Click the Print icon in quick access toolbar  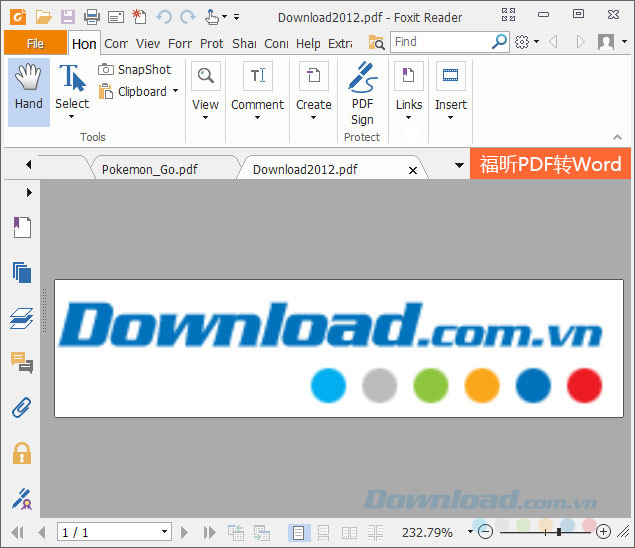tap(92, 17)
